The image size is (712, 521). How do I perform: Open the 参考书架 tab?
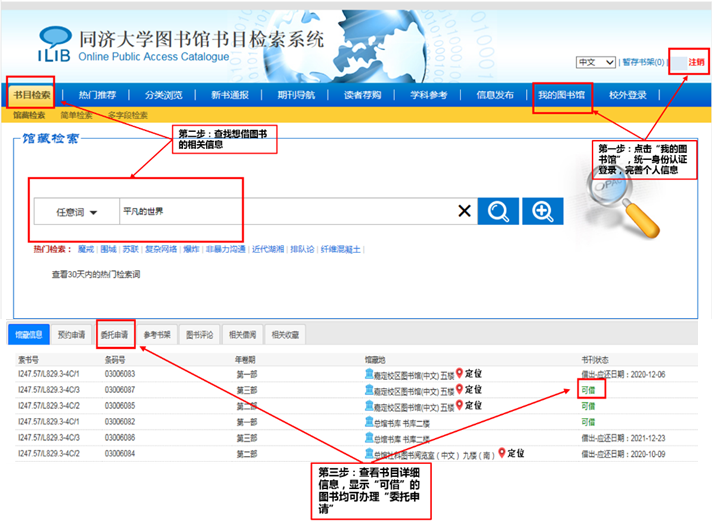(157, 335)
